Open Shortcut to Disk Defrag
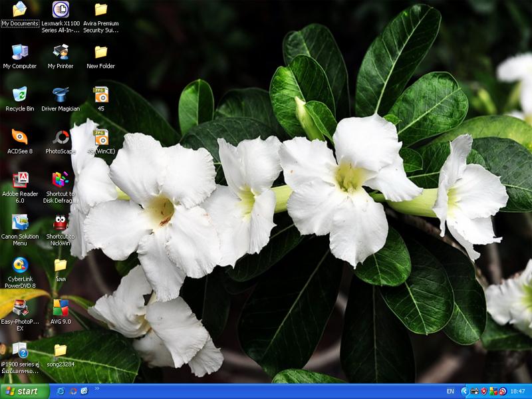532x399 pixels. coord(61,180)
